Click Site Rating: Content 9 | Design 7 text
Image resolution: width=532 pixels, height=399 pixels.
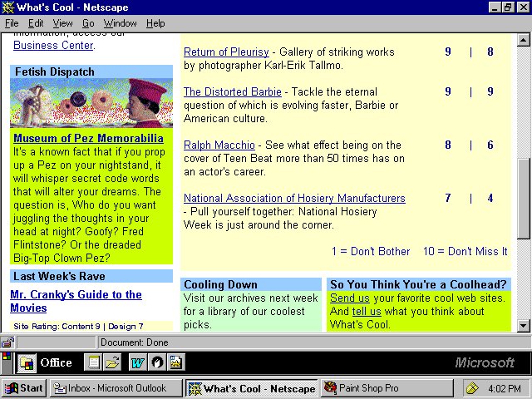tap(78, 327)
